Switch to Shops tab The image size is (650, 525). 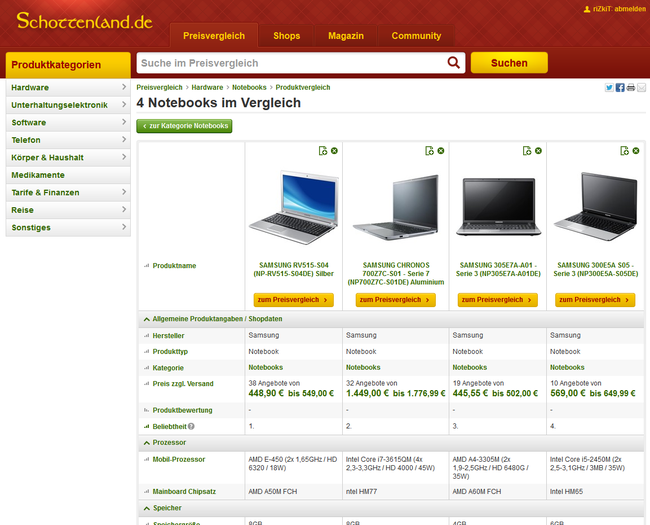[286, 36]
